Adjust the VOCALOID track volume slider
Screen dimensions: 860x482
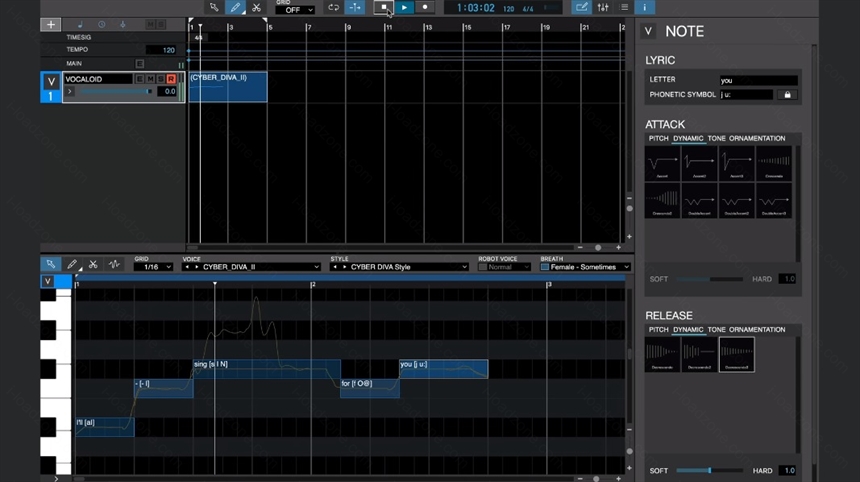click(x=115, y=92)
